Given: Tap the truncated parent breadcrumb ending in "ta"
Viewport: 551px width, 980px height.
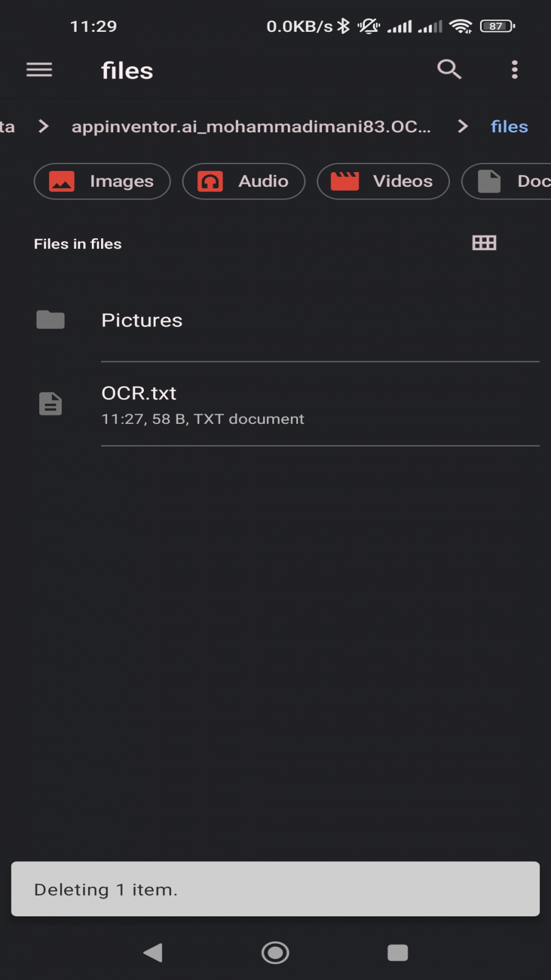Looking at the screenshot, I should click(x=7, y=127).
